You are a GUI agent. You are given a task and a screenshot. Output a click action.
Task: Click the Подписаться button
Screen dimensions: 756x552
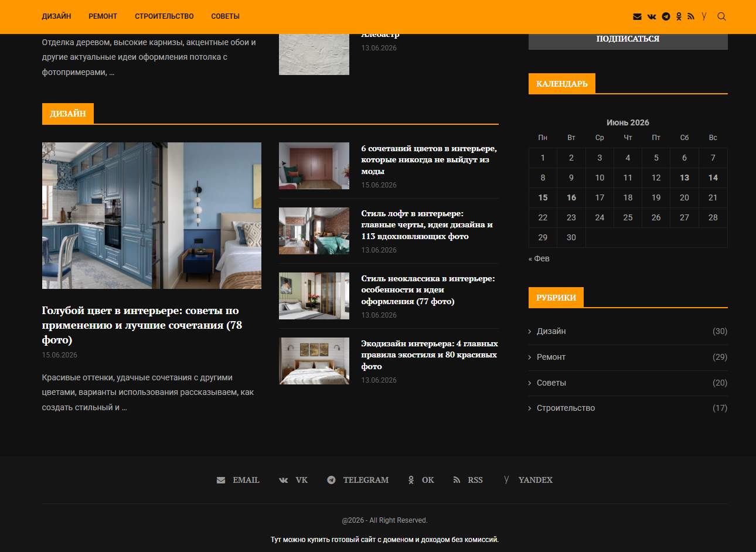pyautogui.click(x=628, y=39)
